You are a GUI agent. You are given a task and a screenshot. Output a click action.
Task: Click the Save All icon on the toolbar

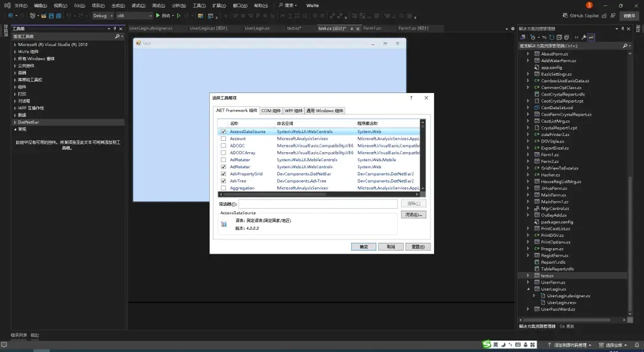coord(58,16)
